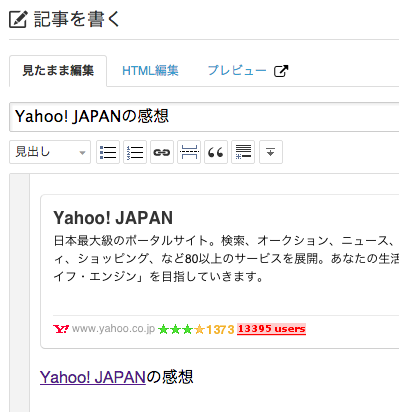Click the body text の感想 after link
Screen dimensions: 399x412
tap(170, 377)
